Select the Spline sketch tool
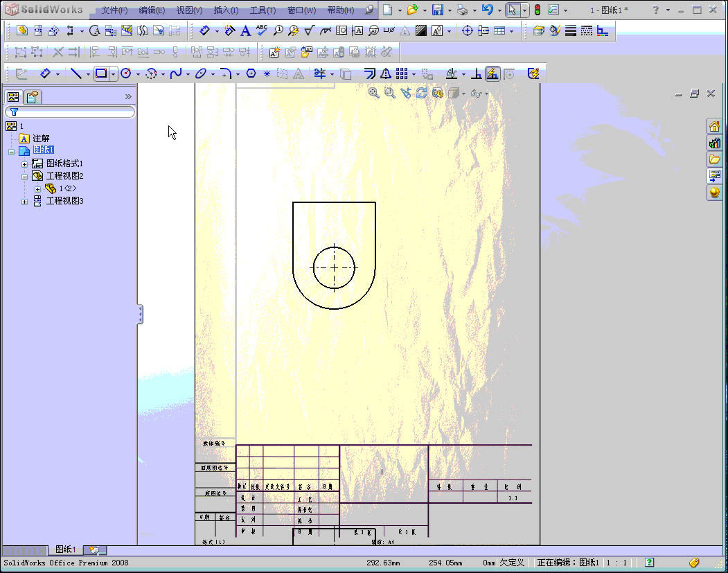The height and width of the screenshot is (573, 728). pyautogui.click(x=175, y=73)
